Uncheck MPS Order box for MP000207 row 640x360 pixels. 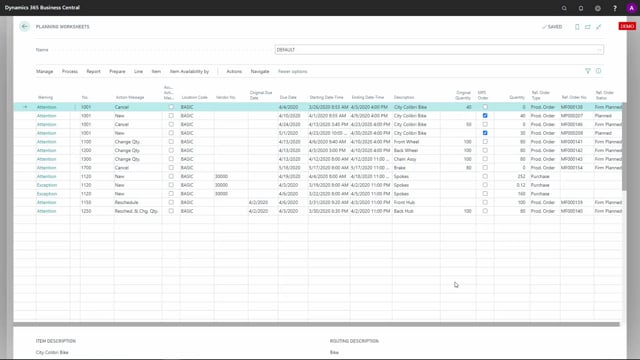click(485, 116)
